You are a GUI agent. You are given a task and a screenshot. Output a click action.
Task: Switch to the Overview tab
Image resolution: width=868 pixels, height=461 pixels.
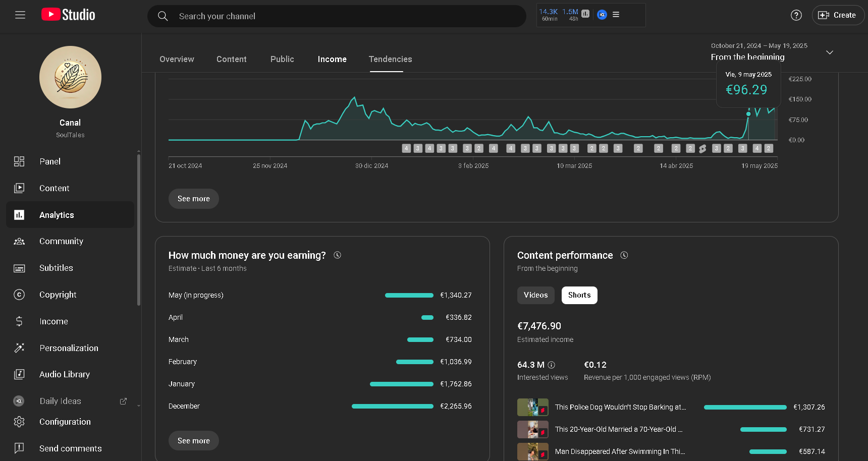pos(177,59)
